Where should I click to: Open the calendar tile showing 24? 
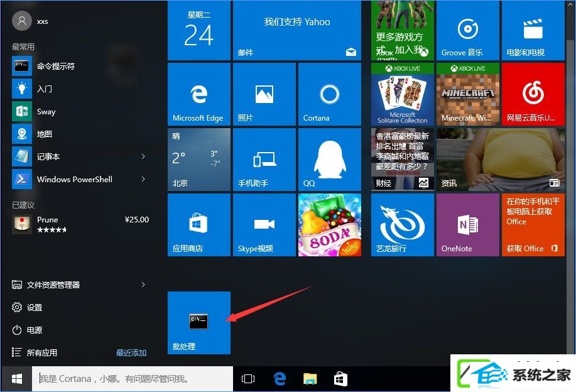point(198,30)
